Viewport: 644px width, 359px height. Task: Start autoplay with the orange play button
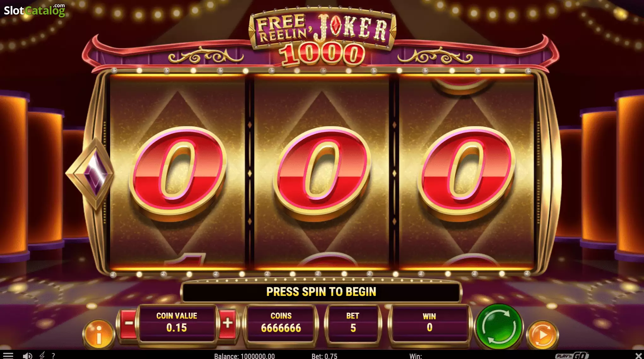pyautogui.click(x=542, y=335)
